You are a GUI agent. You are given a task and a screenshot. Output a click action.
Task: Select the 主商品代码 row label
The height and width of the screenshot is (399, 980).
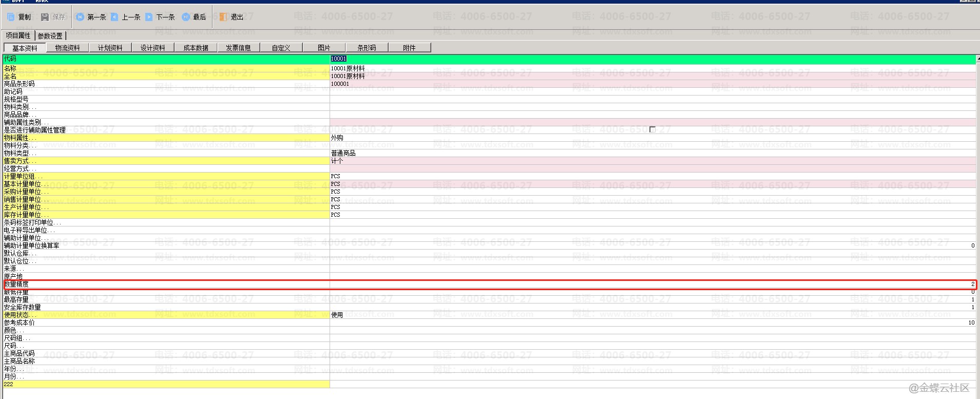pyautogui.click(x=20, y=353)
